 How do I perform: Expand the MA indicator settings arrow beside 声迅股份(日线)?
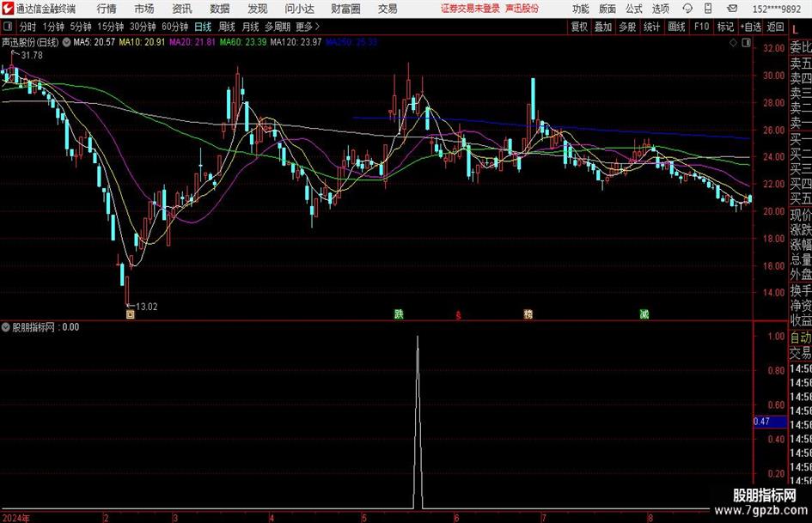(x=66, y=42)
